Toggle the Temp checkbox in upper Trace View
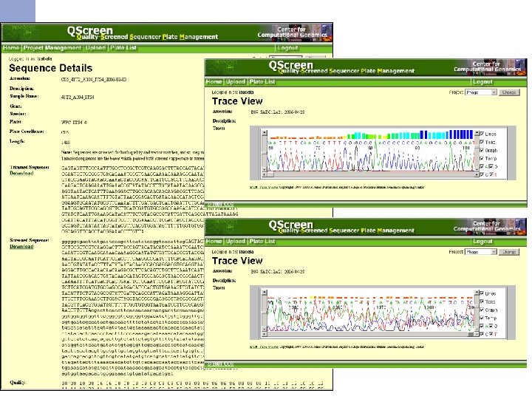The height and width of the screenshot is (399, 532). click(x=482, y=158)
